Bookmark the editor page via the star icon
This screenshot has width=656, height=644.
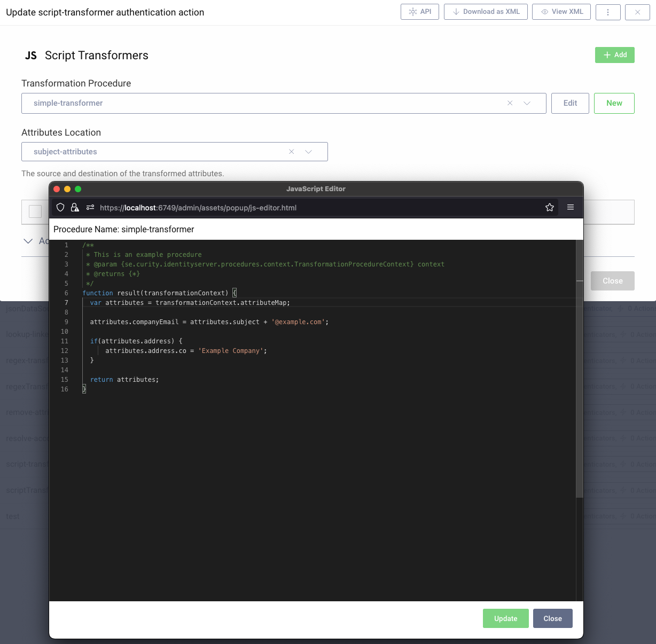point(550,207)
